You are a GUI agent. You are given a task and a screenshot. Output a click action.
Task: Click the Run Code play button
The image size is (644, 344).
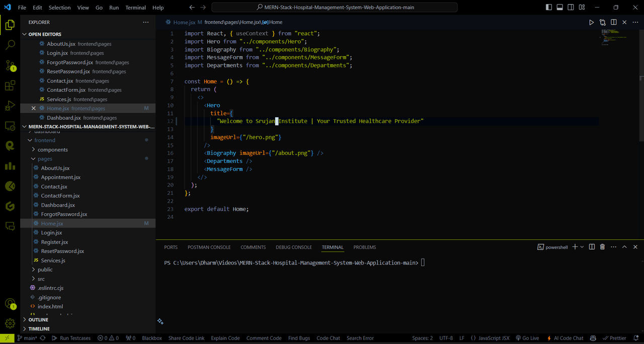coord(591,22)
